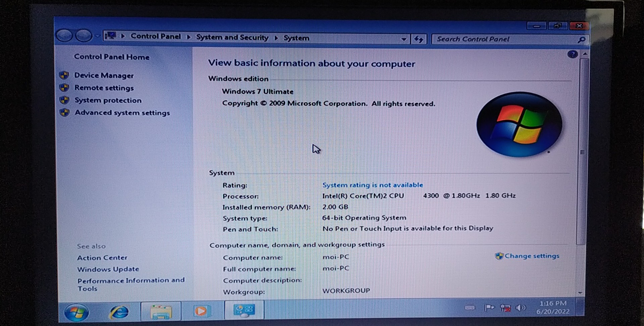Image resolution: width=644 pixels, height=326 pixels.
Task: Click the vertical scrollbar thumb
Action: tap(582, 152)
